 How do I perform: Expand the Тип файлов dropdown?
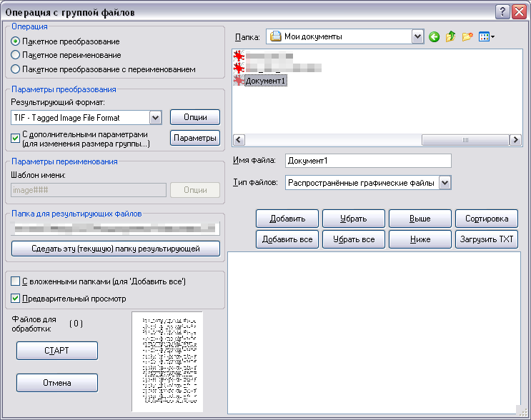point(445,184)
